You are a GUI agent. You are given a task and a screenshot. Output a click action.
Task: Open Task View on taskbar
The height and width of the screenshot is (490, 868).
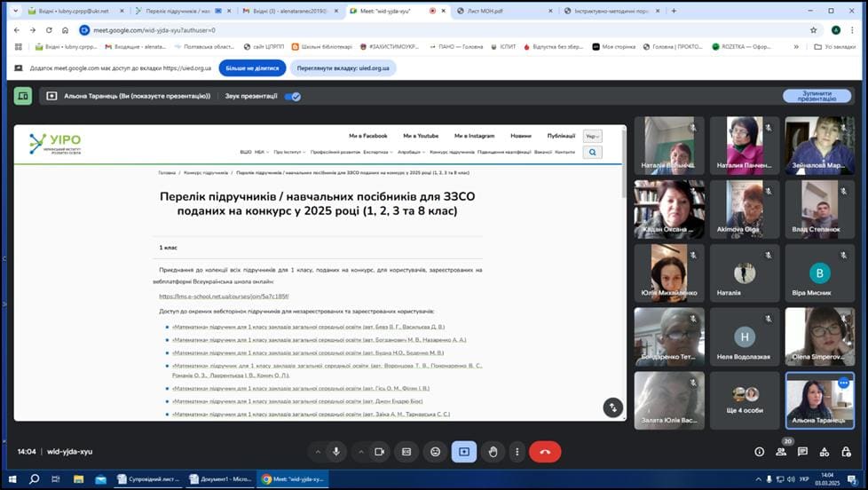coord(55,479)
